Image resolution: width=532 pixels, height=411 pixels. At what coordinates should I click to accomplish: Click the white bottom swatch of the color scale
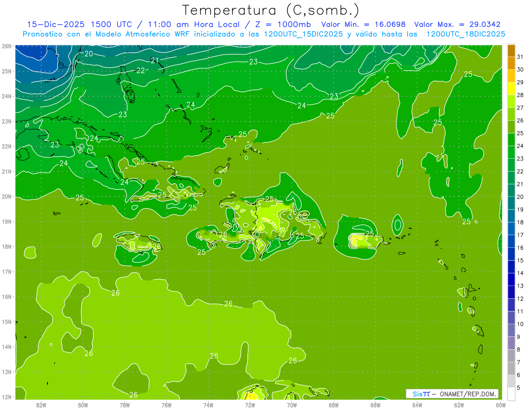point(511,394)
